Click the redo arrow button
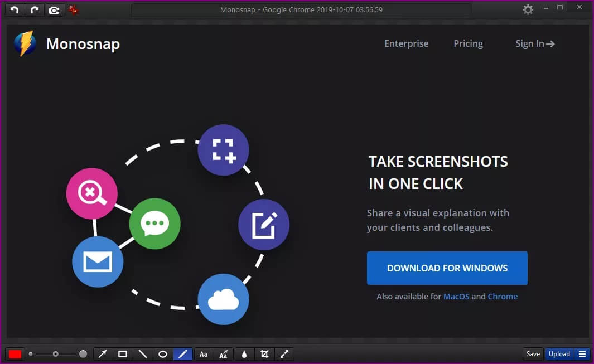This screenshot has height=364, width=594. (x=35, y=9)
